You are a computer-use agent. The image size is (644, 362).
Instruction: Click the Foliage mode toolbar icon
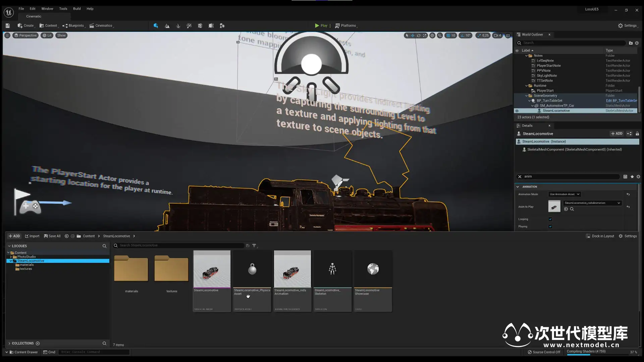point(178,26)
